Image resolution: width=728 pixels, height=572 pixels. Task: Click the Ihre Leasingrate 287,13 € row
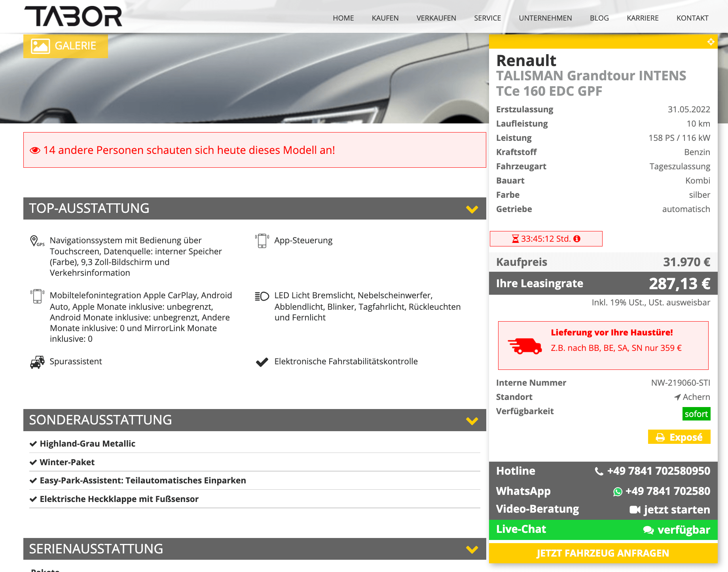coord(603,283)
